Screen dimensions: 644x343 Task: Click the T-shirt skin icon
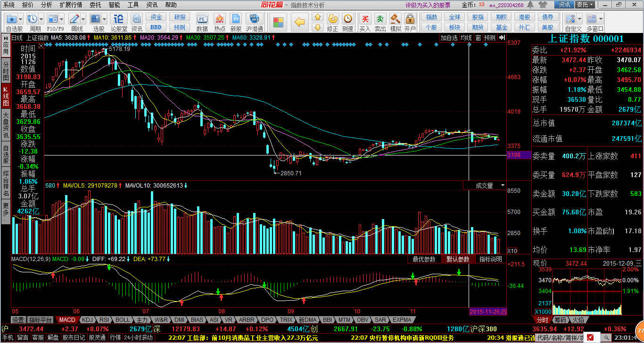coord(542,5)
